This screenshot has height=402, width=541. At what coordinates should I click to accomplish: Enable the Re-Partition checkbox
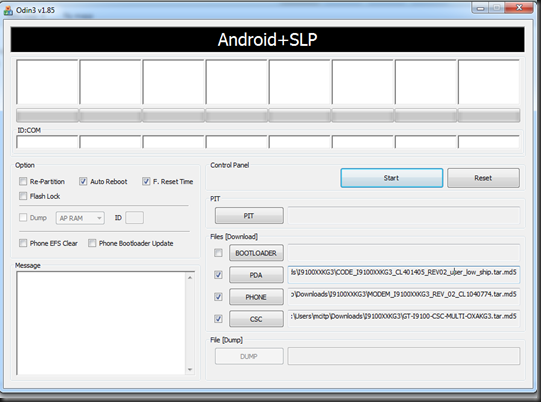23,181
